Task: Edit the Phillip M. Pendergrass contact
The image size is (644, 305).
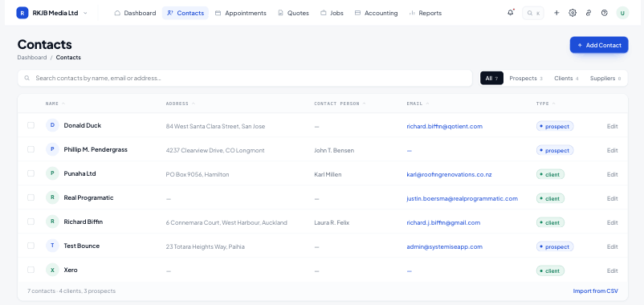Action: pos(612,150)
